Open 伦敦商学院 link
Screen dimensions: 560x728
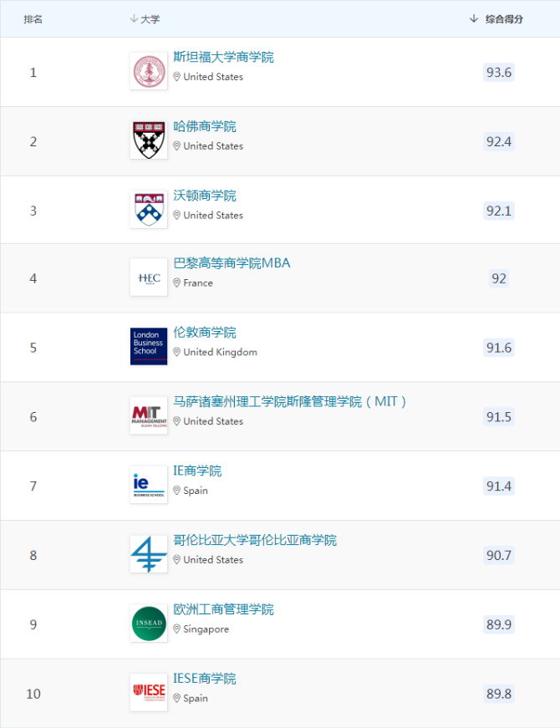pyautogui.click(x=205, y=333)
